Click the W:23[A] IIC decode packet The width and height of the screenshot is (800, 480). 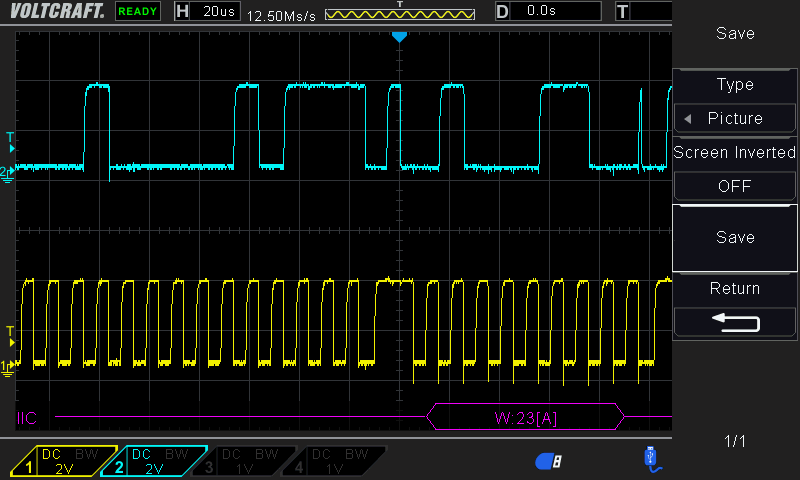pos(525,417)
